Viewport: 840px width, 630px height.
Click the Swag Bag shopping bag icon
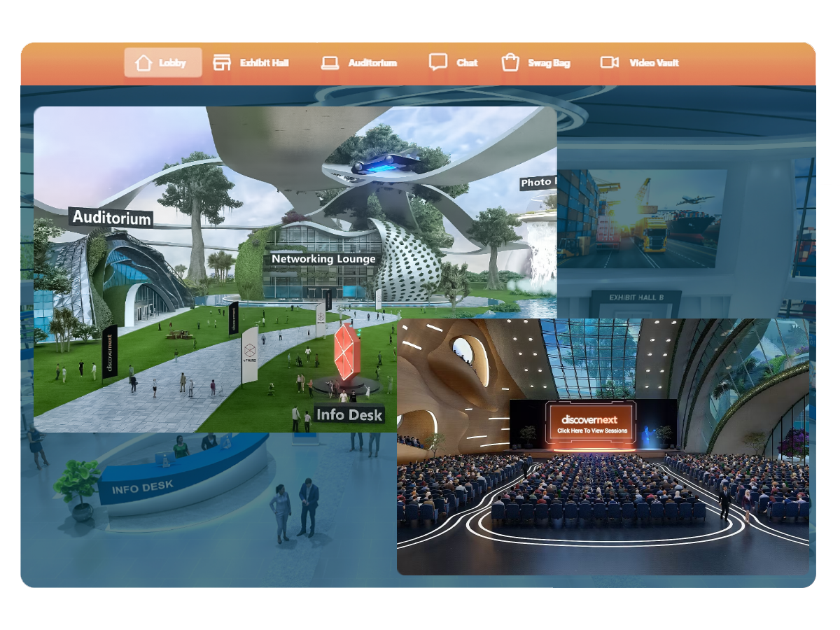[x=512, y=62]
